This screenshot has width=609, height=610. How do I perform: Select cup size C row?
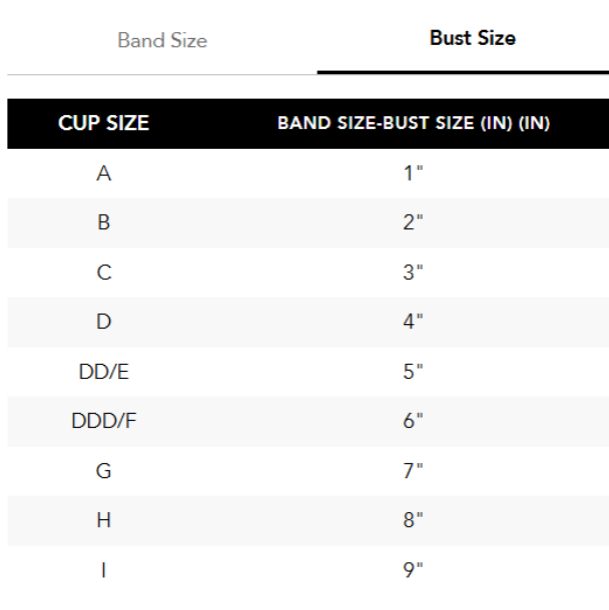pos(103,273)
